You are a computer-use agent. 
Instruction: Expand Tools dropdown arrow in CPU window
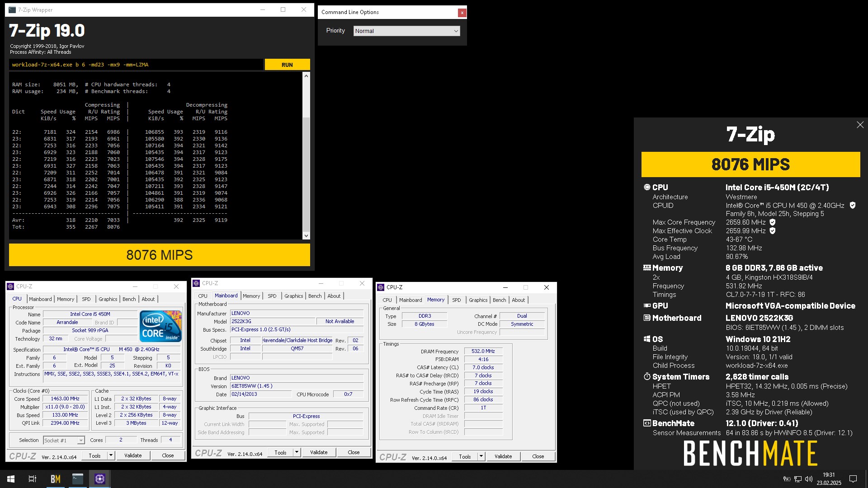[111, 455]
